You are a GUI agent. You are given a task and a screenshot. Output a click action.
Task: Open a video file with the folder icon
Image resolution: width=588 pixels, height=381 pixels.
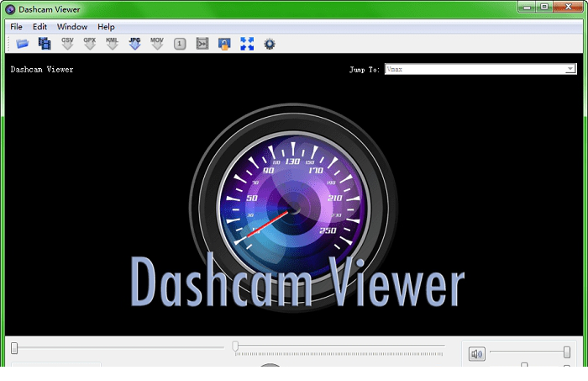22,44
